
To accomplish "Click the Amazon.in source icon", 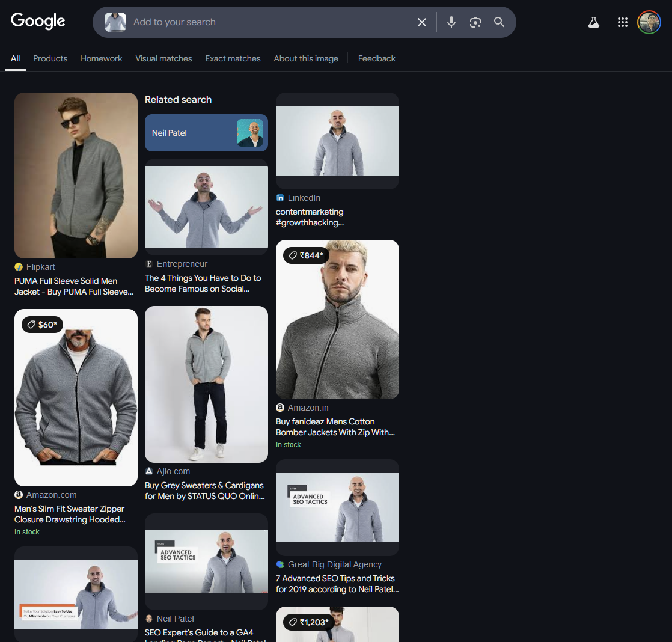I will coord(280,408).
